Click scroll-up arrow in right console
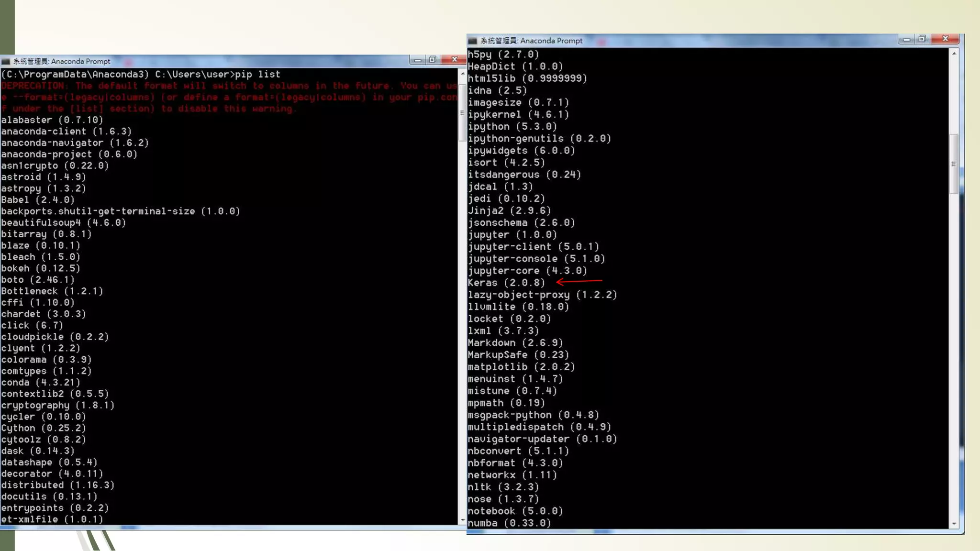Screen dimensions: 980x551 point(954,54)
